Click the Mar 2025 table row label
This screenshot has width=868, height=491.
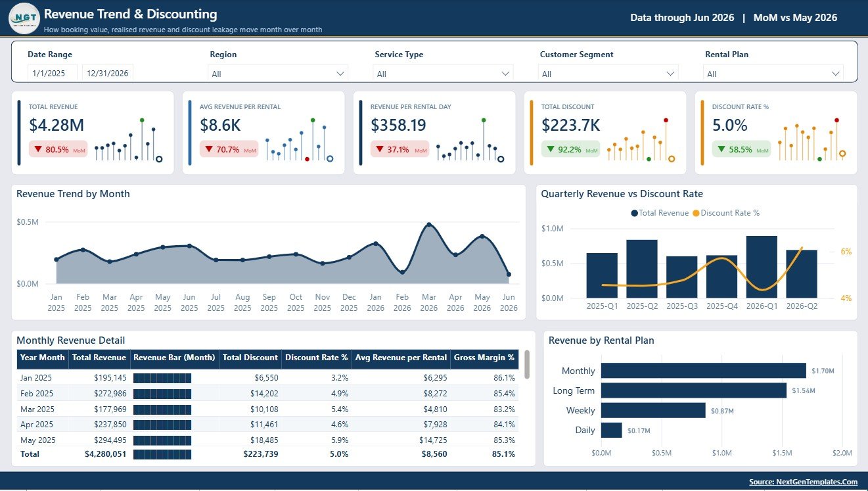(36, 409)
